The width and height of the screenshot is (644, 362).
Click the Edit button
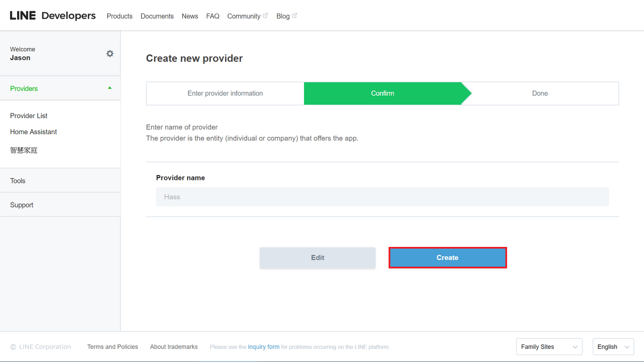click(317, 257)
